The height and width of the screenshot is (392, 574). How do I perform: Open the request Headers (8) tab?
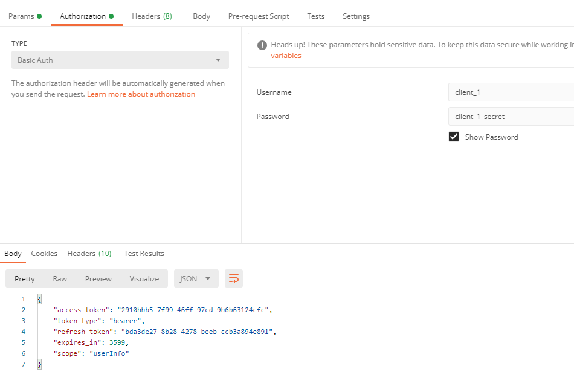pos(152,16)
